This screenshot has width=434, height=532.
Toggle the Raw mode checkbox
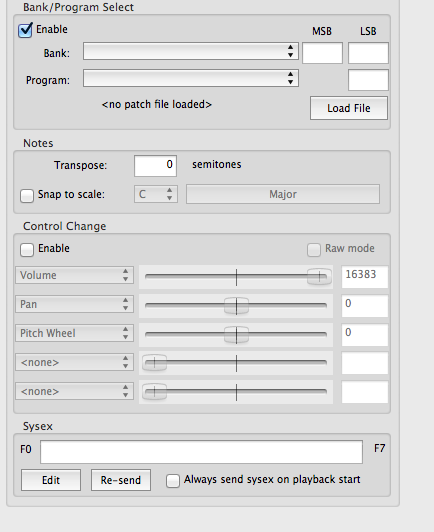314,250
